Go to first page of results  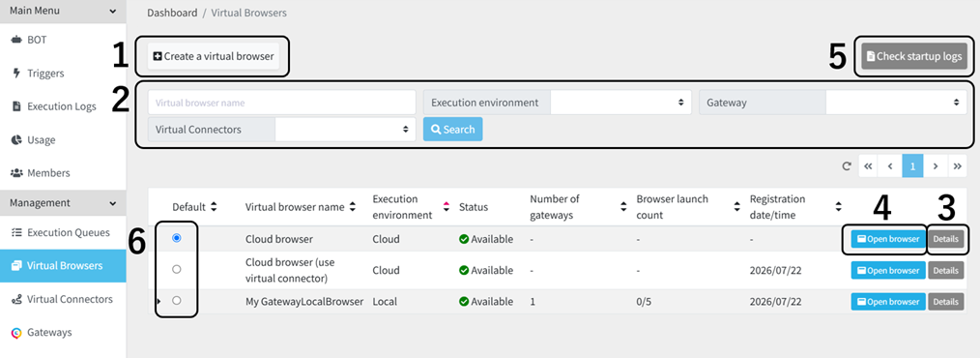point(868,166)
